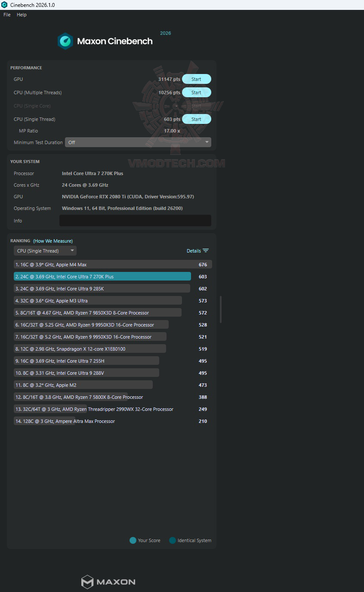Click the Identical System legend circle
This screenshot has width=364, height=592.
click(x=173, y=540)
